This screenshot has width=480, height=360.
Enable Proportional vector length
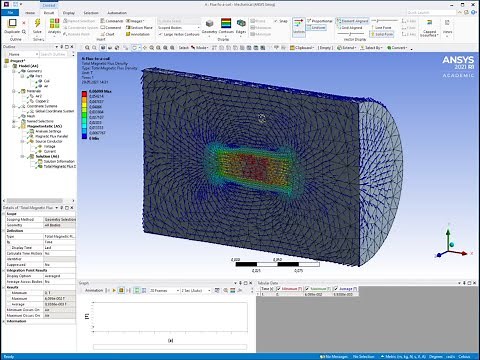click(320, 21)
